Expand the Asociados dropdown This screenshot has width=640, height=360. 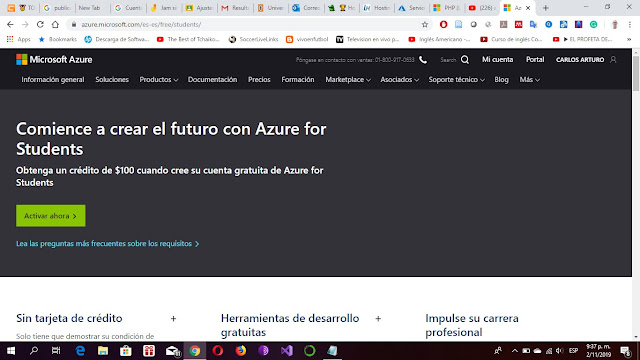[400, 80]
